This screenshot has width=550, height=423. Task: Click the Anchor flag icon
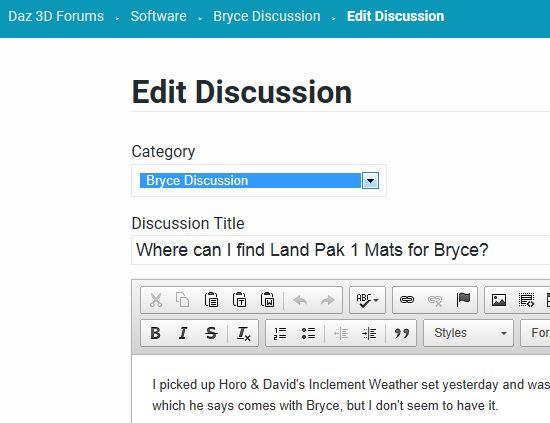pos(463,300)
